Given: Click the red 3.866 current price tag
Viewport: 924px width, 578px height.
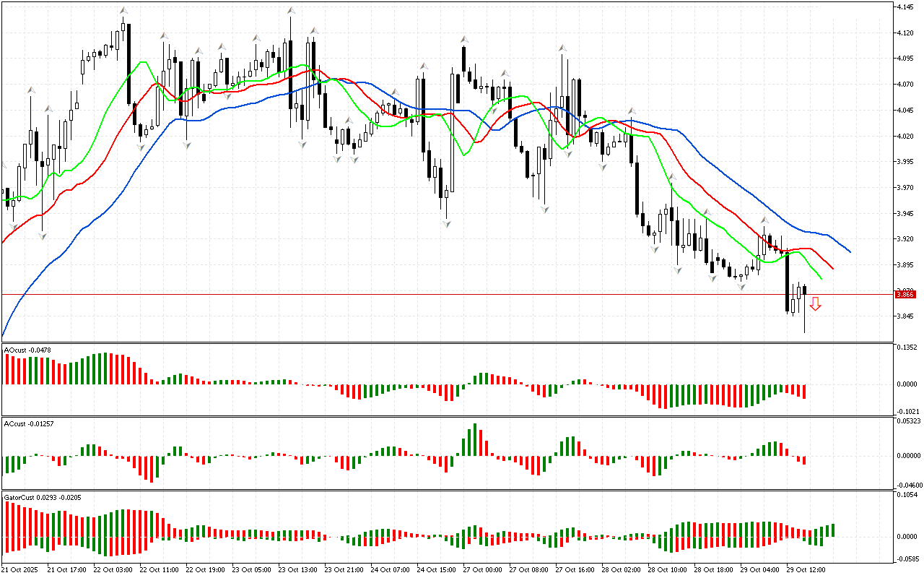Looking at the screenshot, I should click(x=905, y=294).
